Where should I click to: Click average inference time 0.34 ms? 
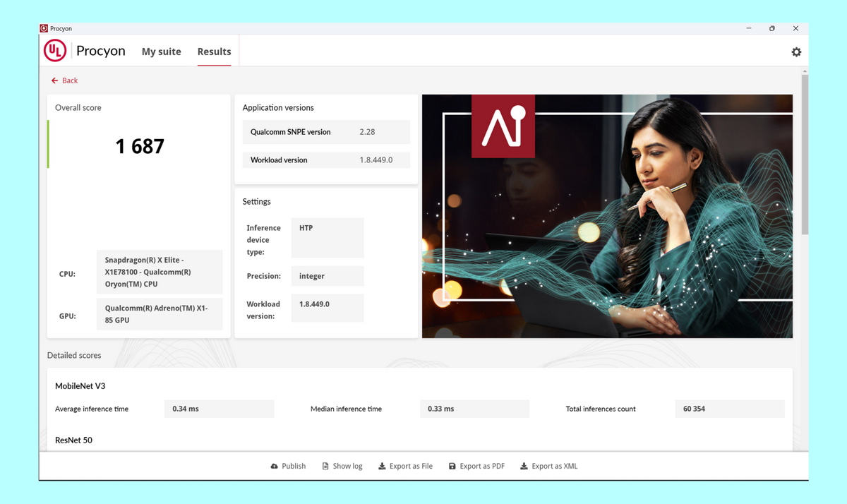[219, 409]
